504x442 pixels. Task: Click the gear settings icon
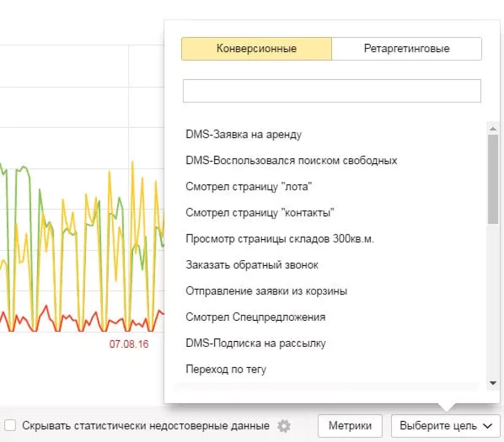coord(283,426)
